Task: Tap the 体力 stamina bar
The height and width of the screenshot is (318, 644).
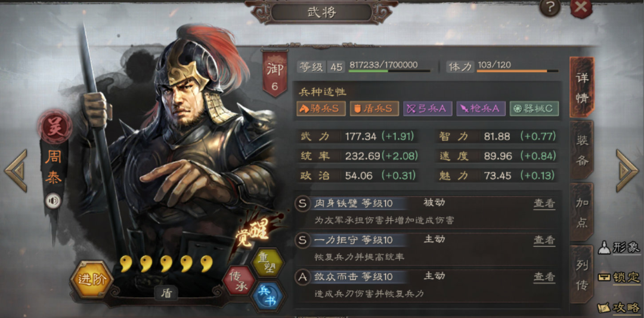Action: (517, 70)
